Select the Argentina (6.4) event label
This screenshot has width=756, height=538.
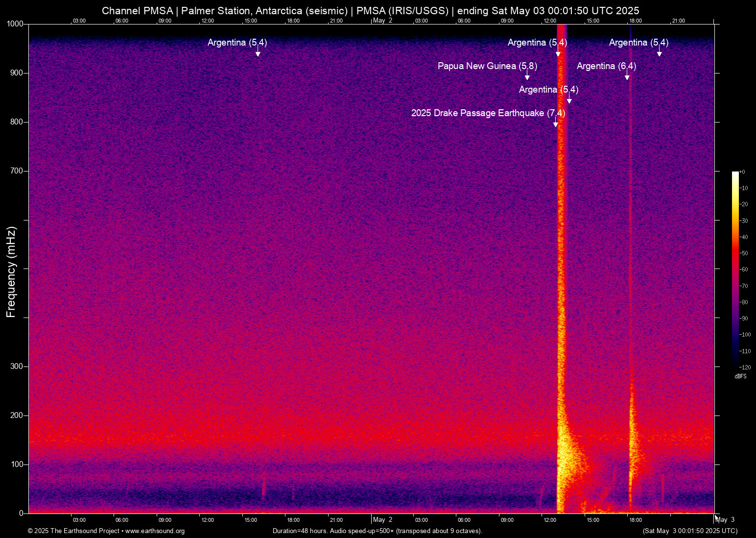[x=606, y=66]
